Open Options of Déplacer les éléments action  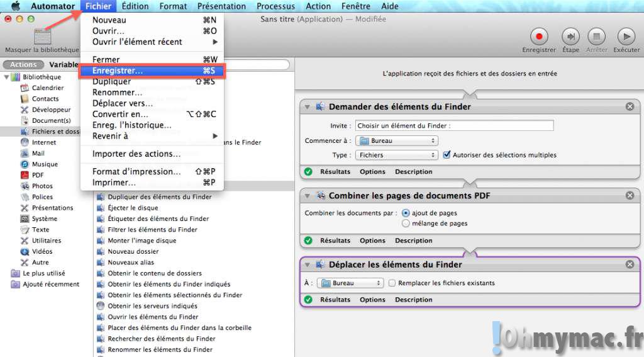(372, 300)
